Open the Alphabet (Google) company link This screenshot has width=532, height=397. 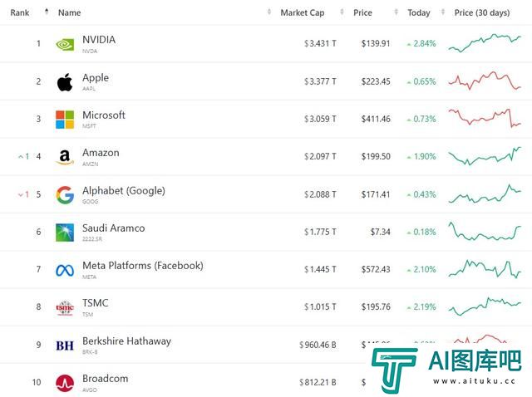click(x=124, y=190)
